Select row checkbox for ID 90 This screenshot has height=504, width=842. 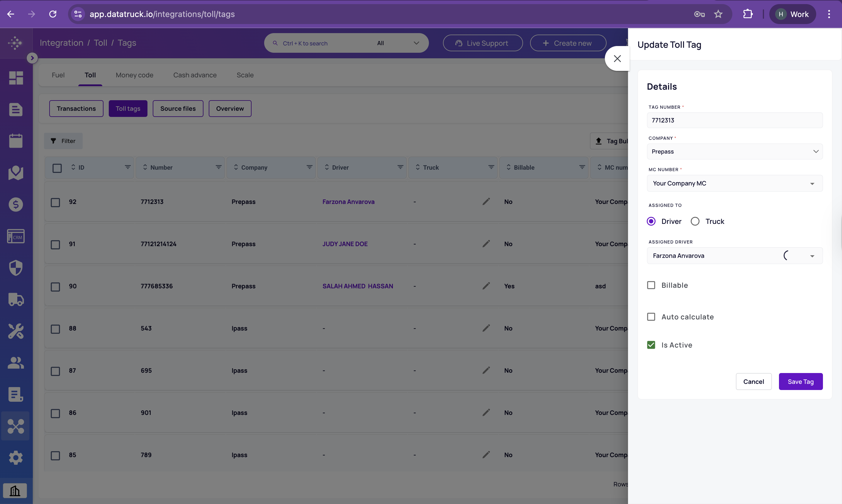[x=55, y=287]
